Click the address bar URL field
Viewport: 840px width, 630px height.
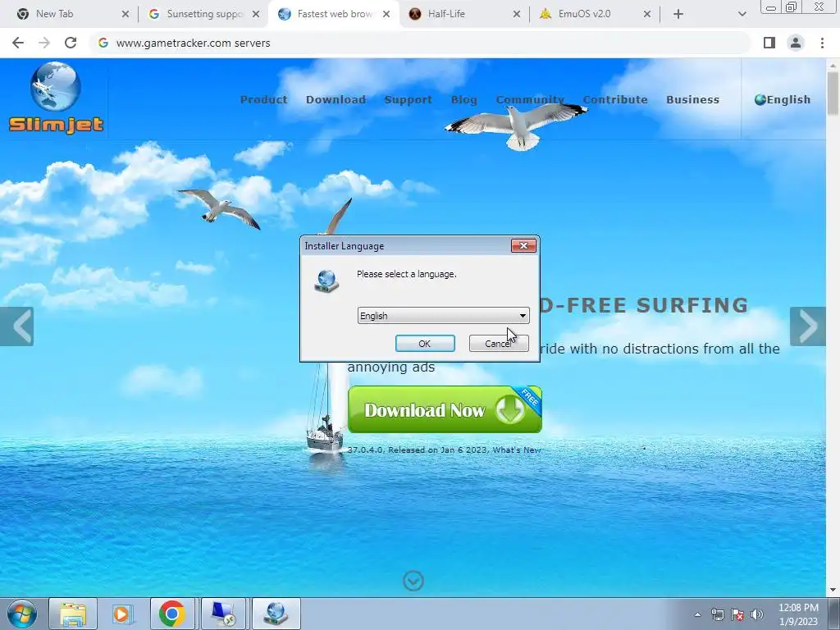pos(421,43)
